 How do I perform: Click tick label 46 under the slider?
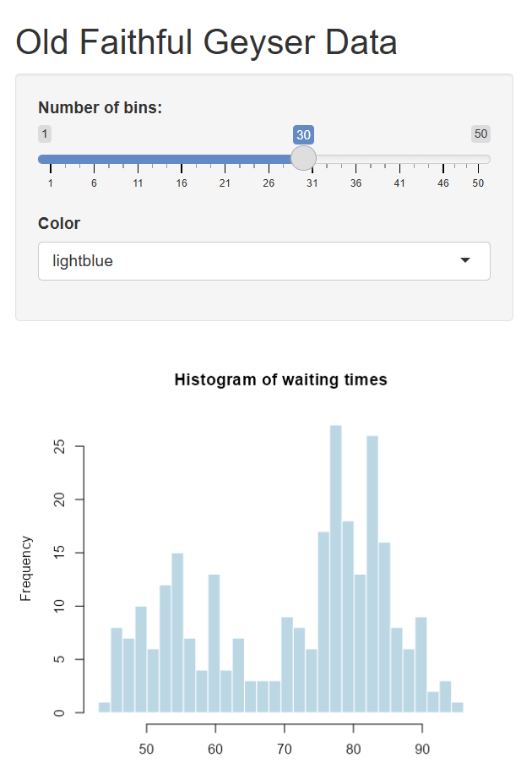(x=443, y=183)
